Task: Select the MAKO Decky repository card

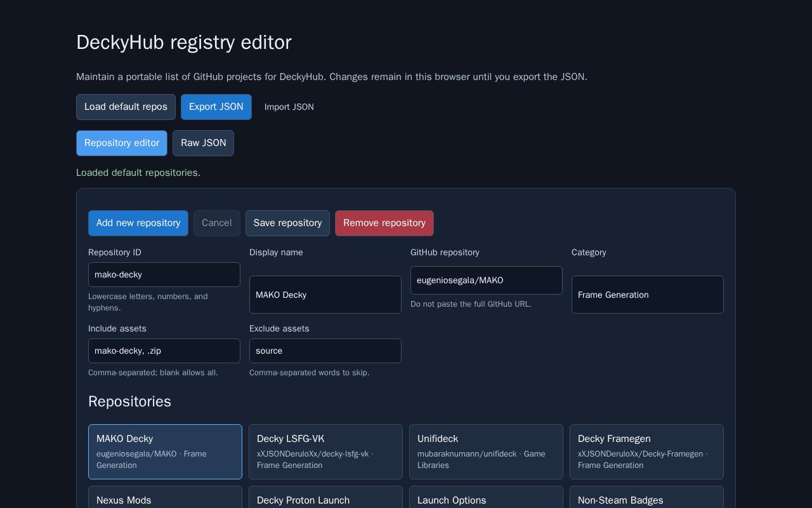Action: [x=165, y=451]
